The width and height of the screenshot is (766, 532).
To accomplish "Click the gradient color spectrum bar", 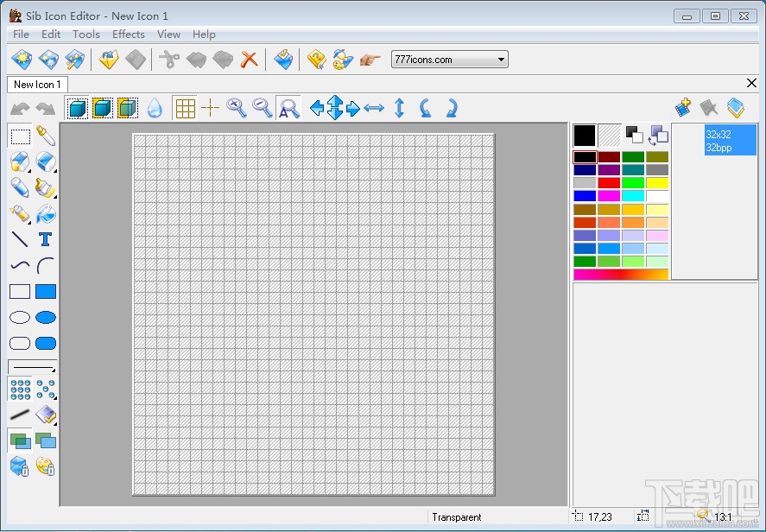I will click(x=620, y=274).
